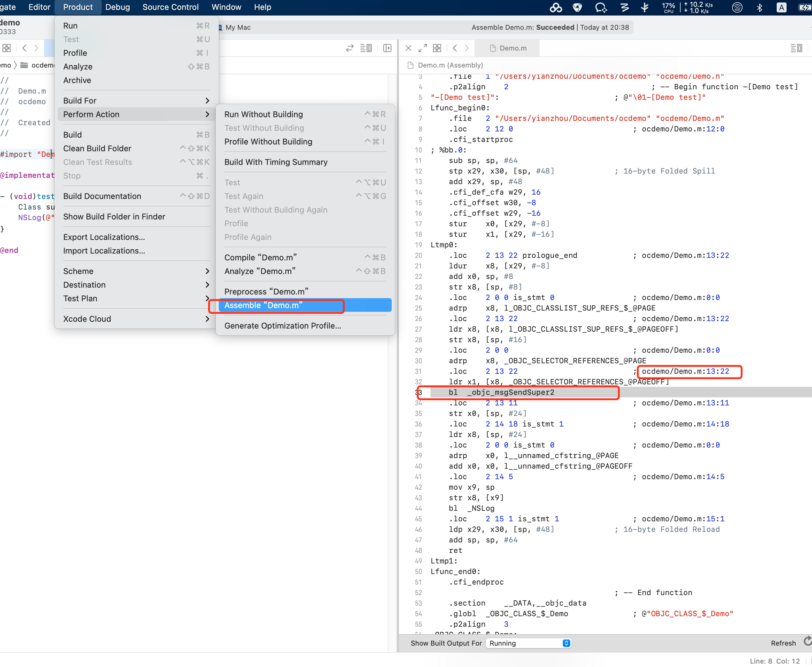This screenshot has width=812, height=667.
Task: Add a new editor on the right
Action: 387,48
